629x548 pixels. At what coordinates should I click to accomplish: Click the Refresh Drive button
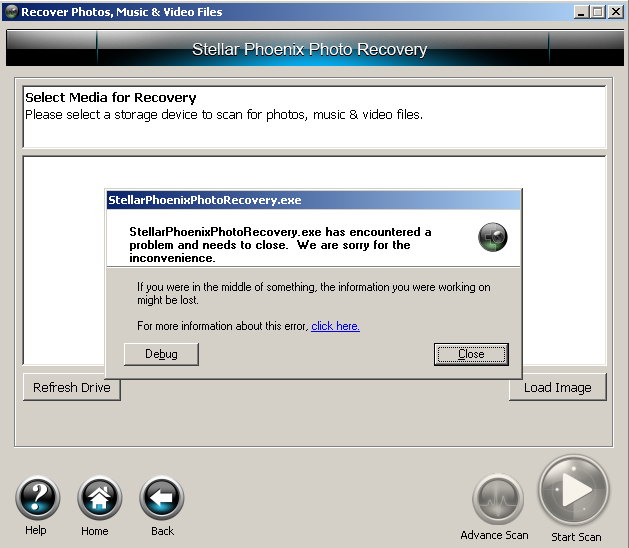(x=72, y=387)
